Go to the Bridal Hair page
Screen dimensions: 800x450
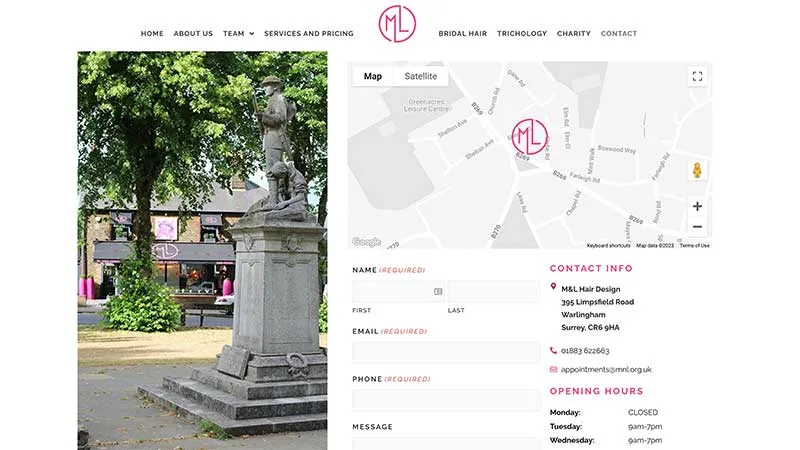(x=463, y=34)
